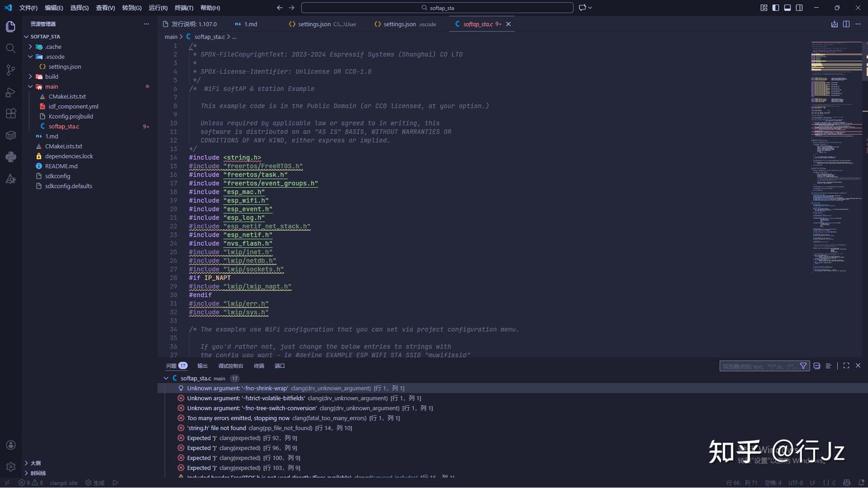Open the Accounts menu icon

click(x=10, y=445)
